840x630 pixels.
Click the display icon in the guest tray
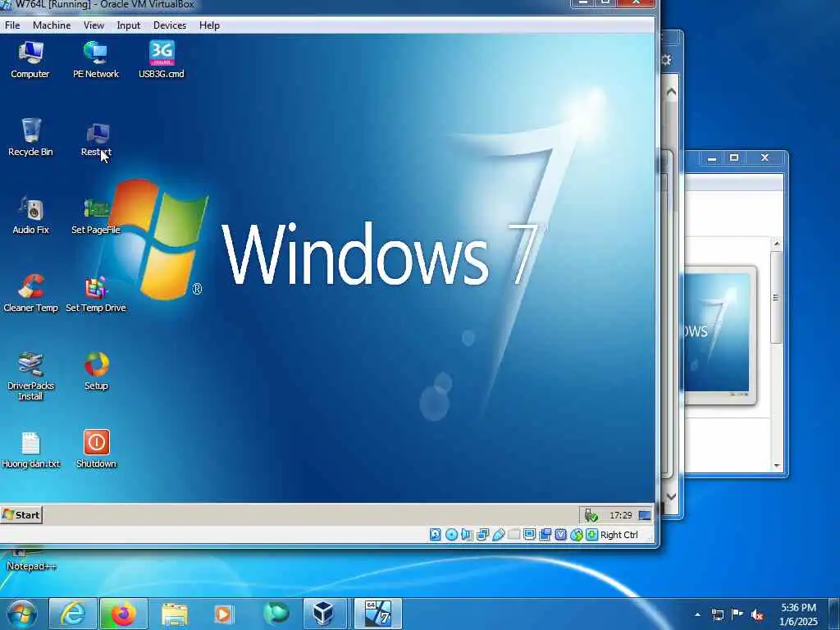click(x=645, y=515)
